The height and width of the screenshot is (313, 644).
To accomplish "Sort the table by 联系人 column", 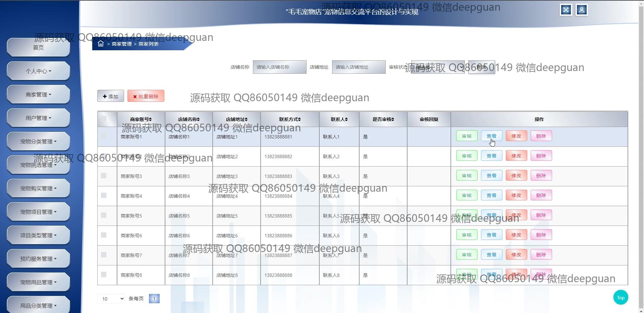I will tap(339, 119).
